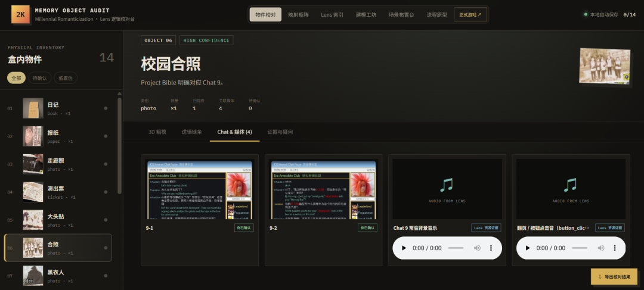Image resolution: width=644 pixels, height=290 pixels.
Task: Switch to 流程原型 tab
Action: (436, 14)
